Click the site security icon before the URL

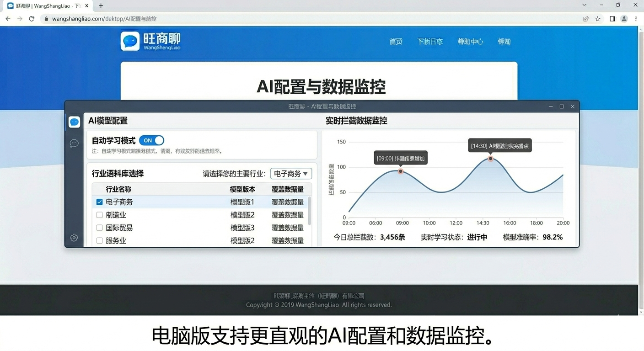coord(46,19)
